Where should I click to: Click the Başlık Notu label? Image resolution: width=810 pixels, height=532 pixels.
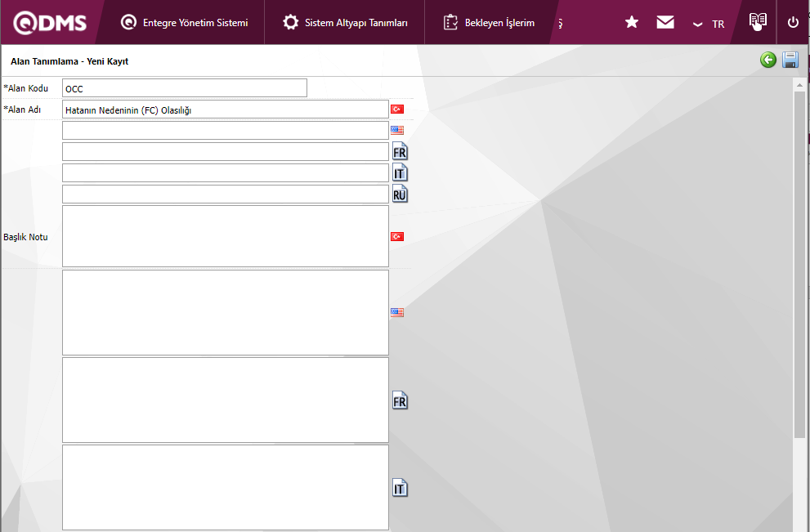25,237
